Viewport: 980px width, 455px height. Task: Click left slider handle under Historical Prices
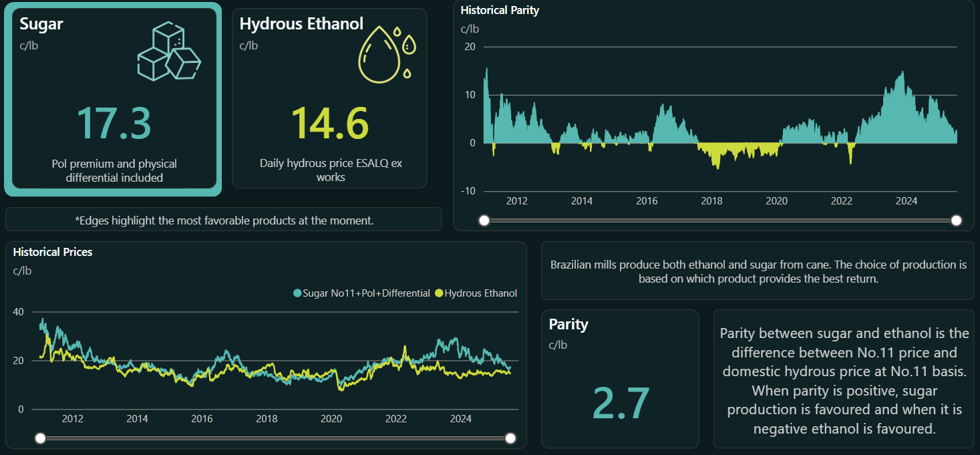[41, 438]
